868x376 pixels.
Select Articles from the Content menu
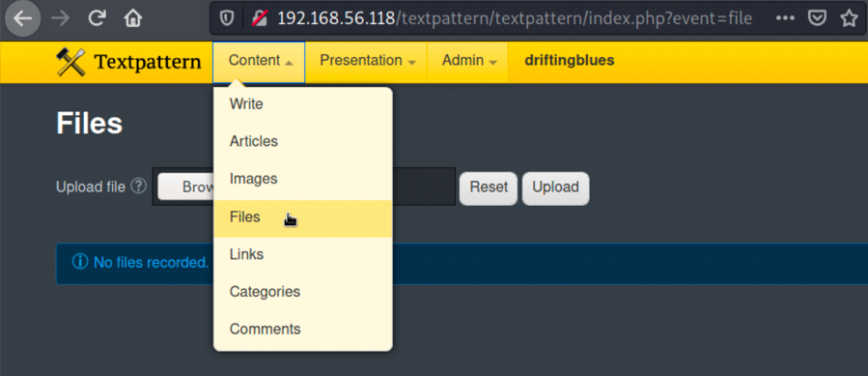tap(303, 141)
